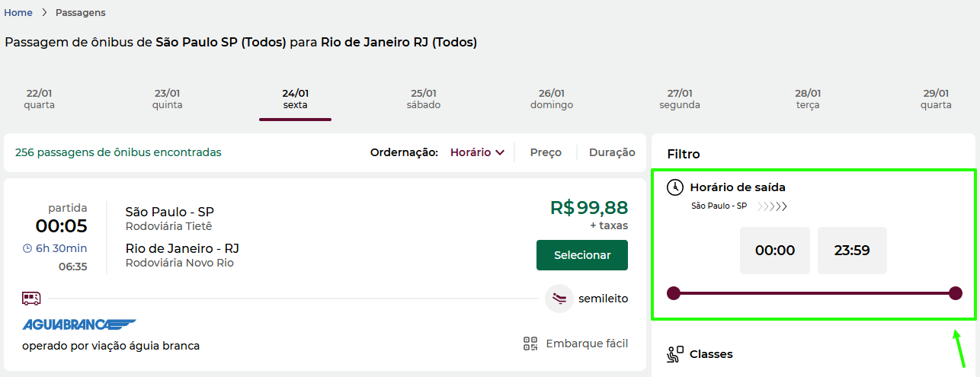Open the Horário sort dropdown
The width and height of the screenshot is (980, 377).
pos(477,152)
